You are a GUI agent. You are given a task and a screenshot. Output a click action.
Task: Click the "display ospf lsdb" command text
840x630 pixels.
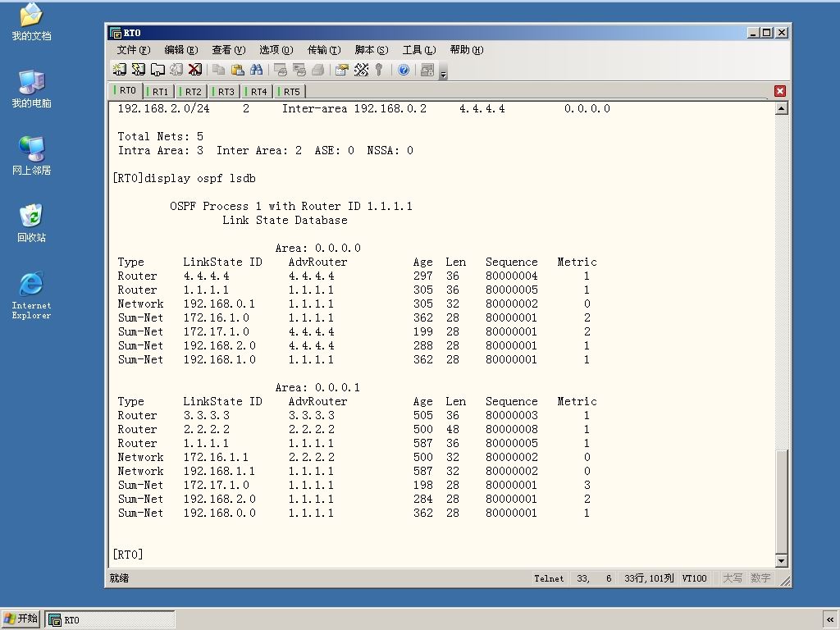click(x=200, y=178)
